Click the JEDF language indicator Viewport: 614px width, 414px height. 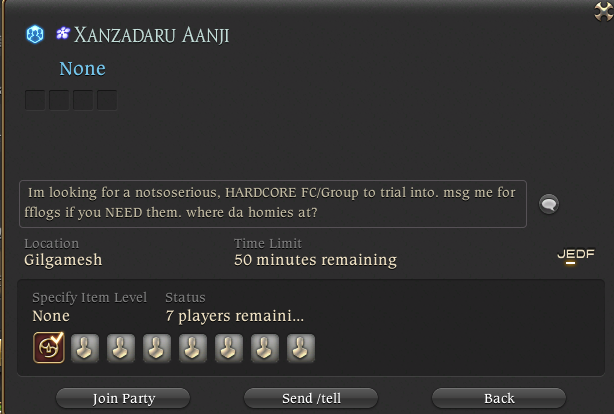click(x=576, y=255)
